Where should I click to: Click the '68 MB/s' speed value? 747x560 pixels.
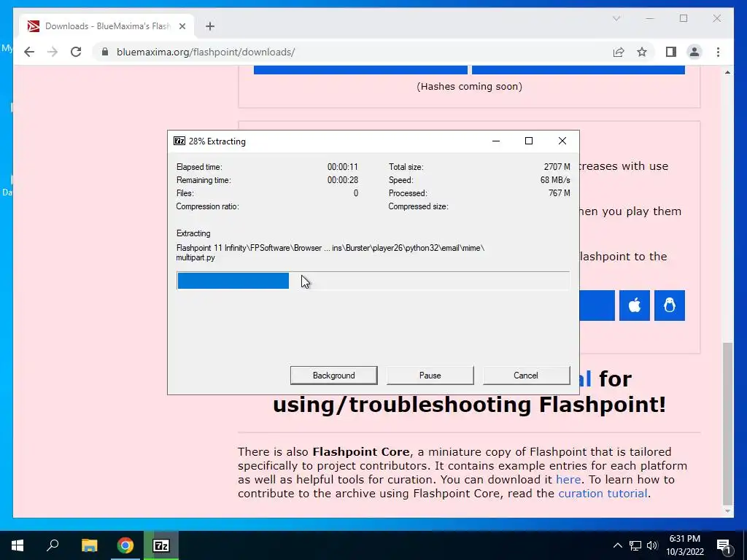pos(555,180)
